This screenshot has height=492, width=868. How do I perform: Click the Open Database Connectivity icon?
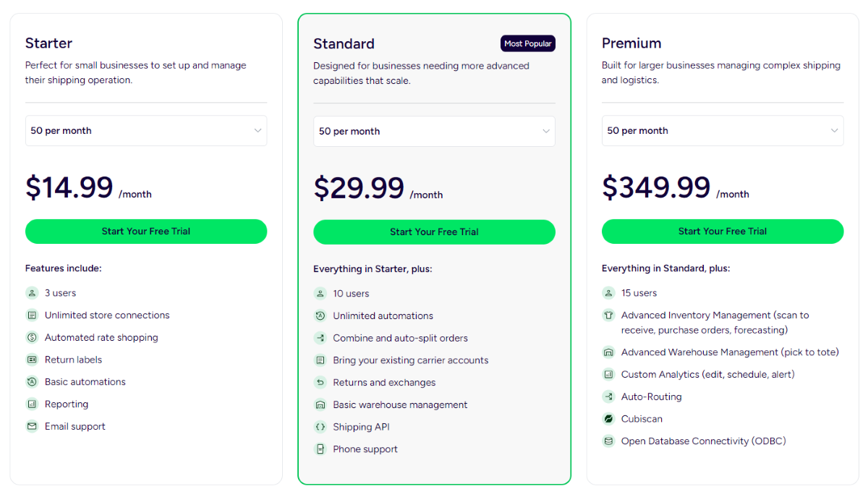tap(608, 441)
